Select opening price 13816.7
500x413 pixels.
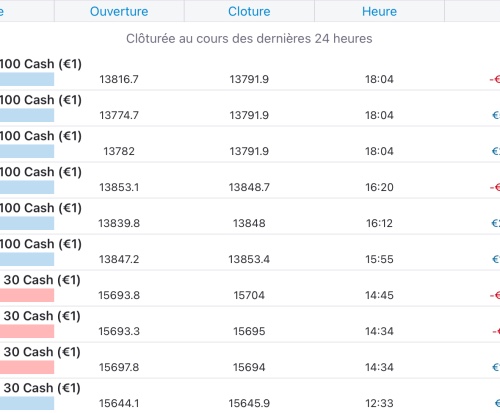coord(119,79)
